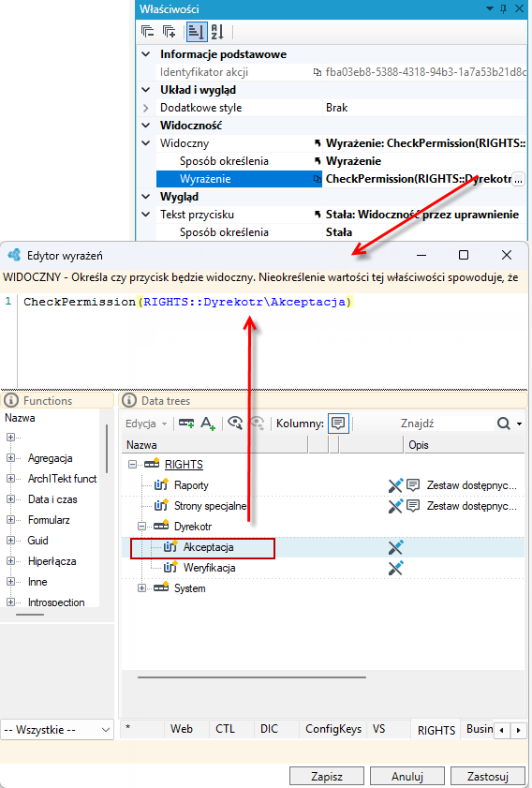Click the Functions panel info icon
Viewport: 532px width, 788px height.
11,400
